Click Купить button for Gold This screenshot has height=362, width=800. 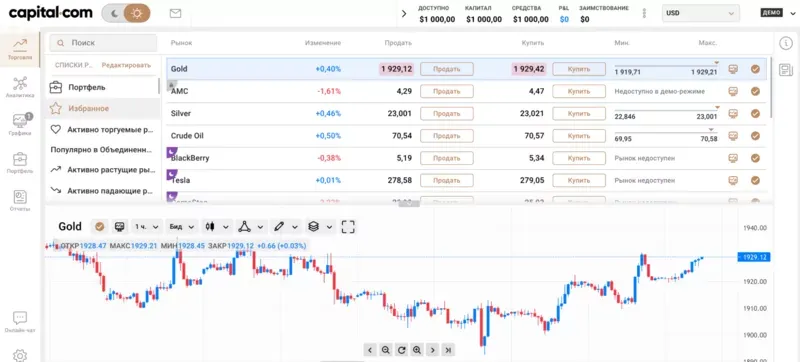point(579,69)
